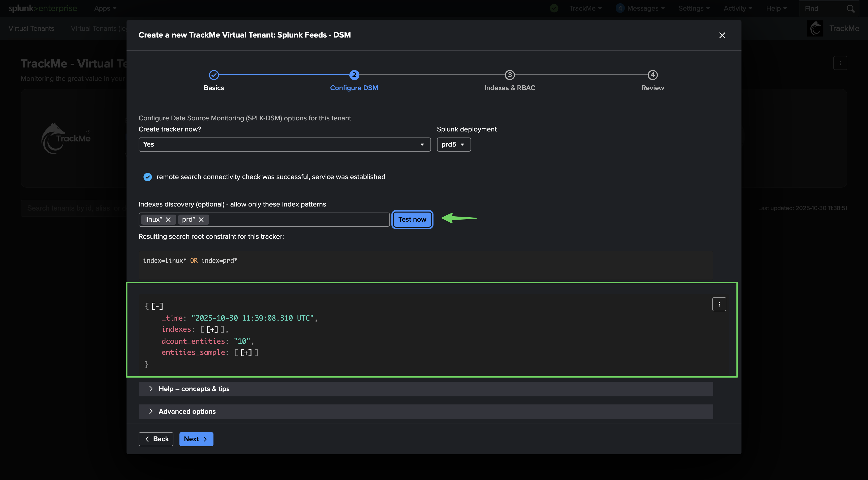Jump to step 4 Review circle
The image size is (868, 480).
(653, 75)
